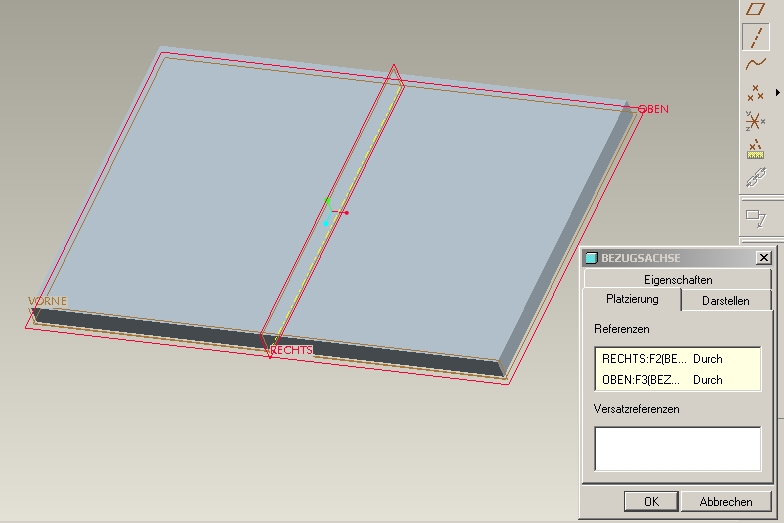Select reference RECHTS:F2 in Referenzen list
784x523 pixels.
click(644, 359)
